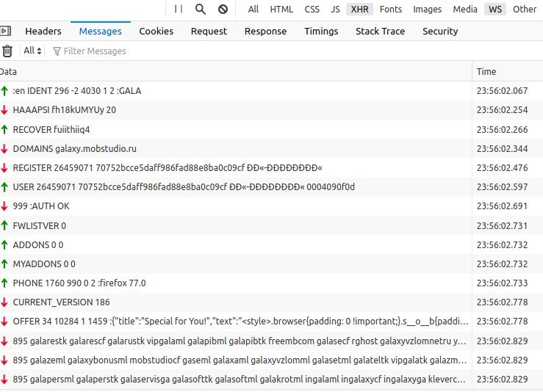The width and height of the screenshot is (543, 392).
Task: Collapse request list pane toggle icon
Action: (5, 31)
